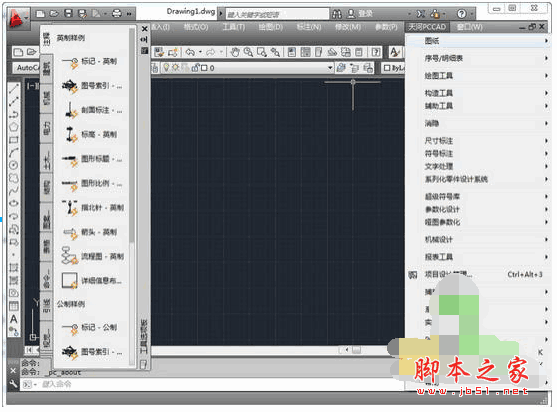Insert 指北针 - 英制 palette tool
The width and height of the screenshot is (557, 412).
coord(92,208)
